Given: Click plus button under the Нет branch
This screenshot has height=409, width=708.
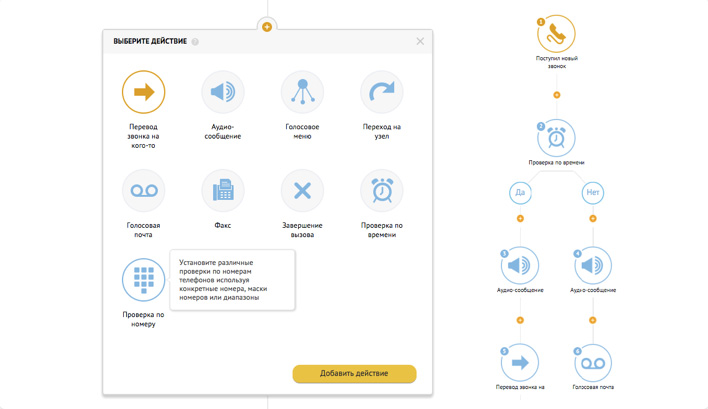Looking at the screenshot, I should click(x=593, y=218).
